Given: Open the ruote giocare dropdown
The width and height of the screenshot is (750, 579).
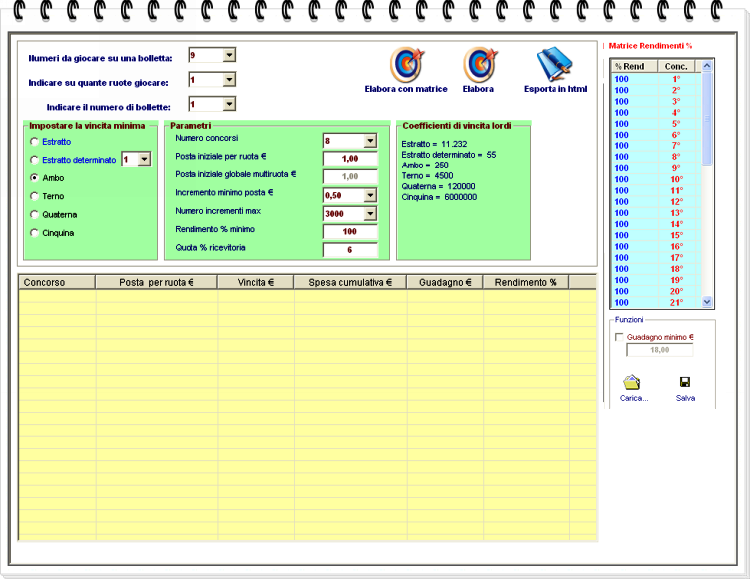Looking at the screenshot, I should [x=229, y=79].
